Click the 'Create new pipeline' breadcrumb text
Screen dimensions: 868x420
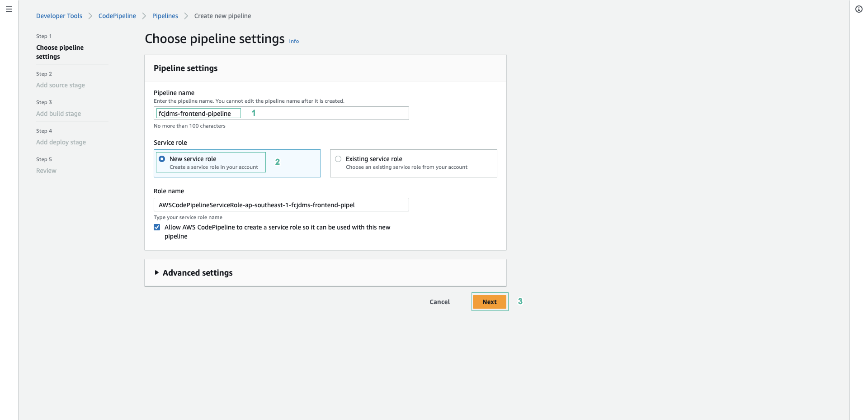222,16
